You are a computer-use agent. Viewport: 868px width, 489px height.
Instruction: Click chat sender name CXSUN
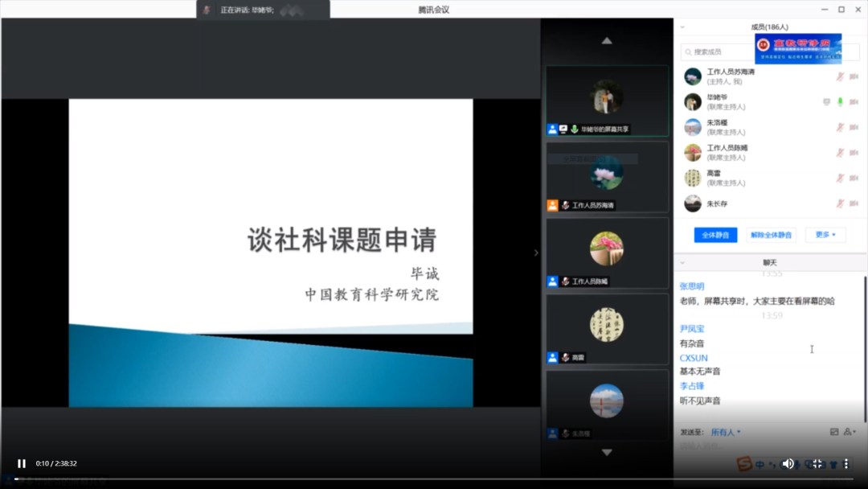694,358
